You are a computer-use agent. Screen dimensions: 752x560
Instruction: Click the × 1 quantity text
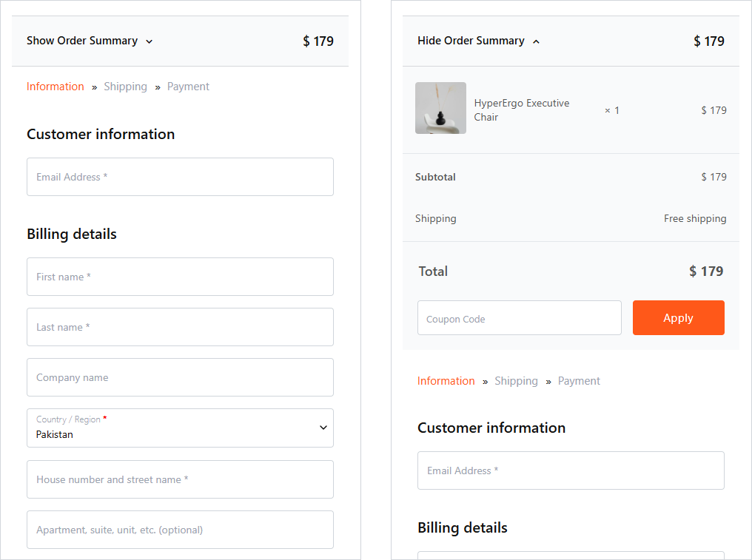(x=612, y=110)
